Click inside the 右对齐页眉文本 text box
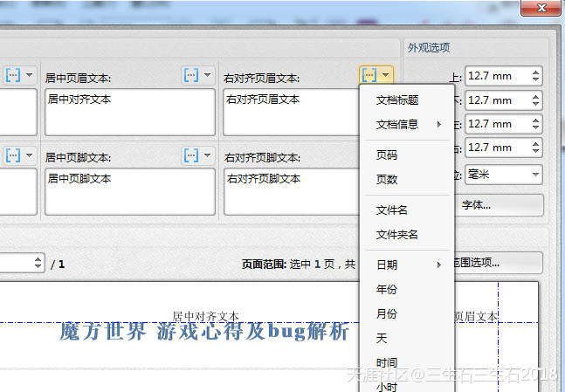This screenshot has width=565, height=392. click(x=288, y=113)
